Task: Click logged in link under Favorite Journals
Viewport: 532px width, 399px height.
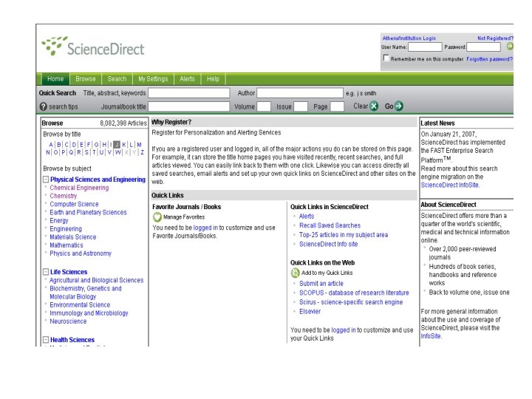Action: [x=205, y=228]
